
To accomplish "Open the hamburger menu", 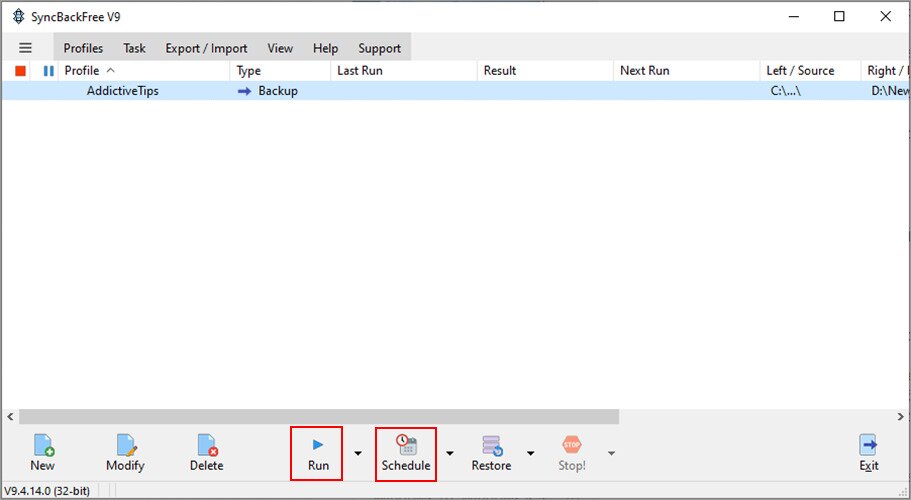I will (x=26, y=48).
